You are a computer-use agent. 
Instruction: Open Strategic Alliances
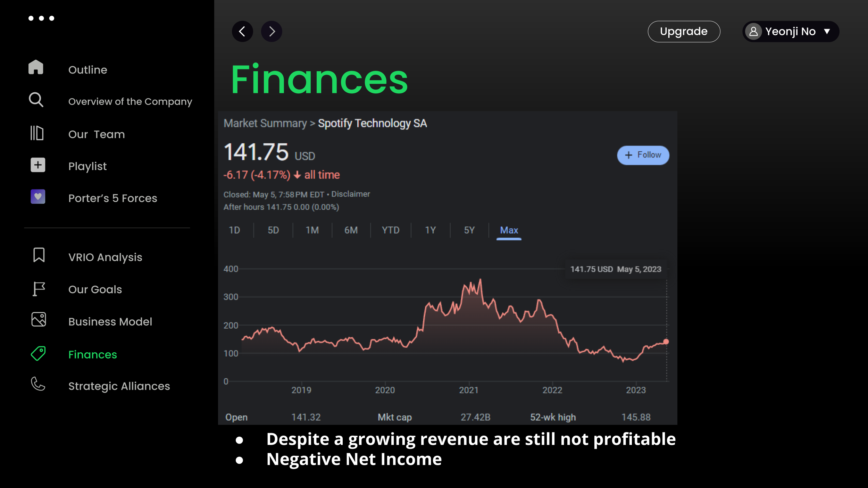(x=119, y=386)
